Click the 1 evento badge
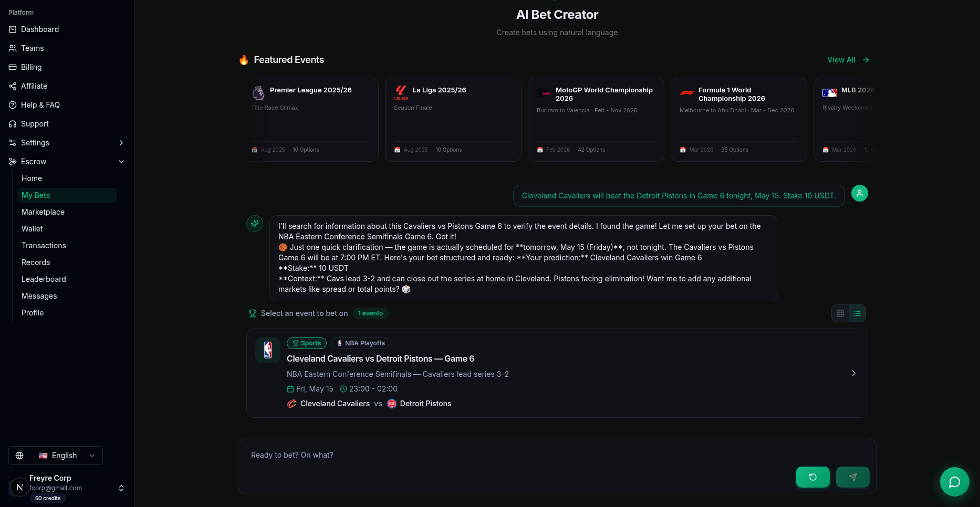980x507 pixels. point(370,313)
